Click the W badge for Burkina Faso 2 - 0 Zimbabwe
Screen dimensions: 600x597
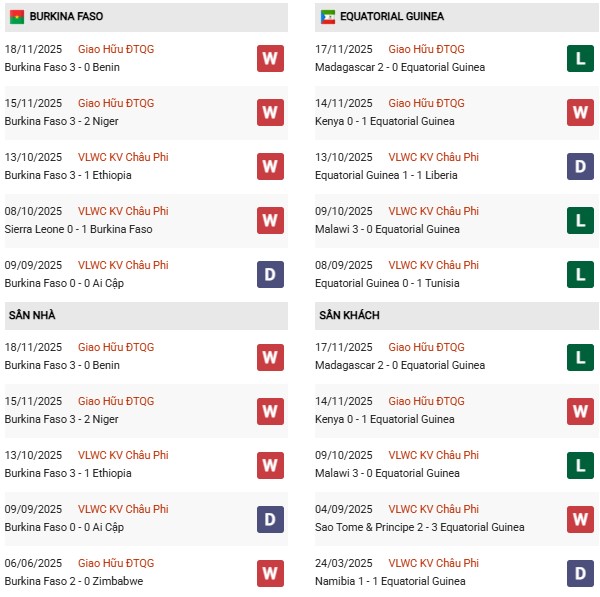coord(270,573)
